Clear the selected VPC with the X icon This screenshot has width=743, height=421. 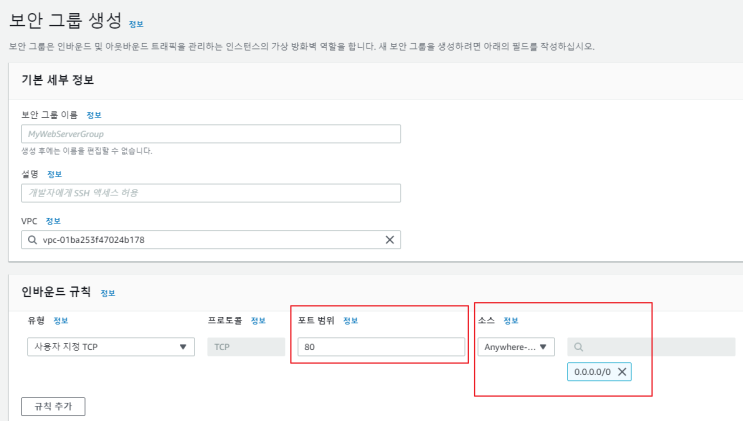click(x=390, y=240)
